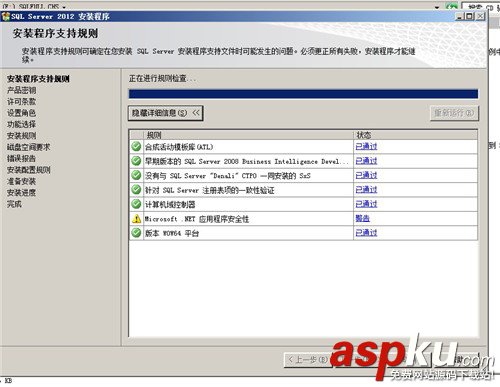Click green check icon for SQL Server 2008 Business Intelligence rule
The image size is (500, 387).
point(136,161)
